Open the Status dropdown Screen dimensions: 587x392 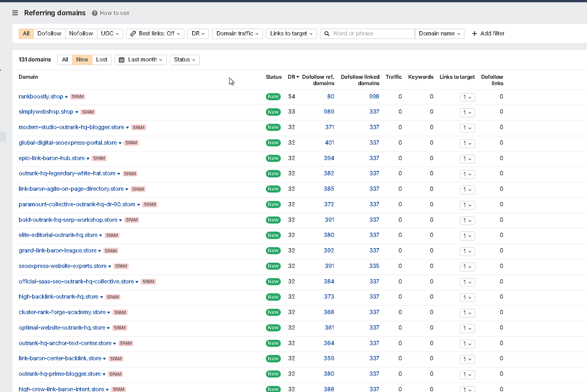(x=185, y=60)
